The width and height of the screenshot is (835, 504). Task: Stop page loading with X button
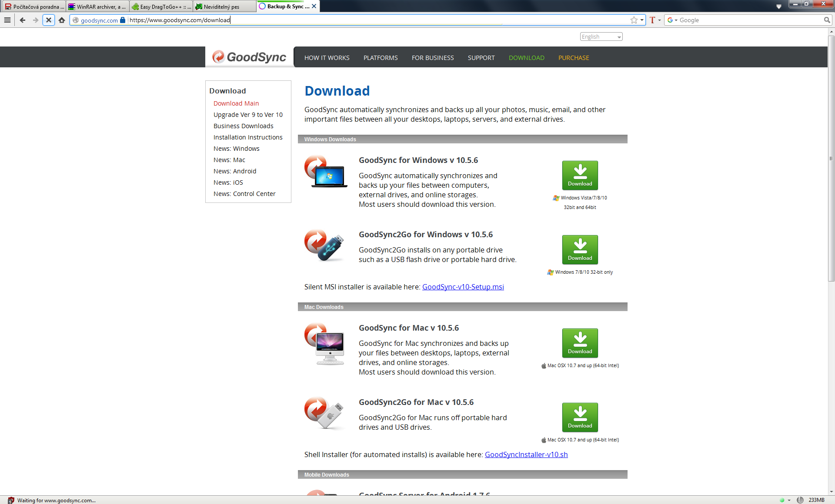click(49, 20)
